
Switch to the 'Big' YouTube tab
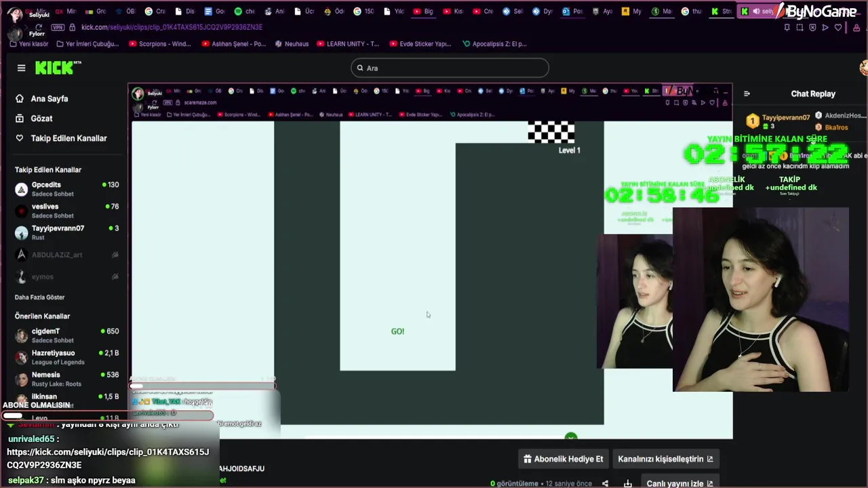pyautogui.click(x=422, y=12)
